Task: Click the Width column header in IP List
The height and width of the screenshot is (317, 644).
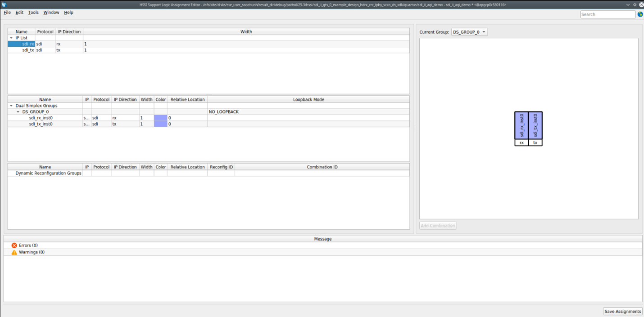Action: coord(246,32)
